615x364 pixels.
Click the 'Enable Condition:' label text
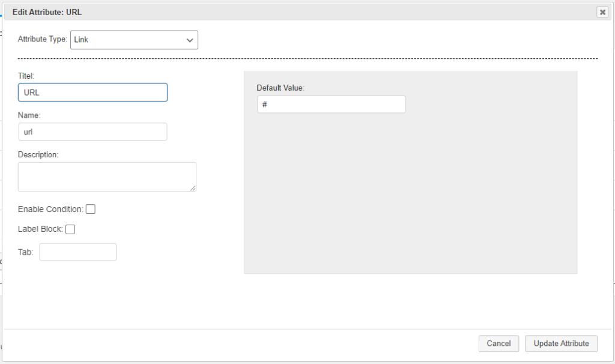(50, 209)
